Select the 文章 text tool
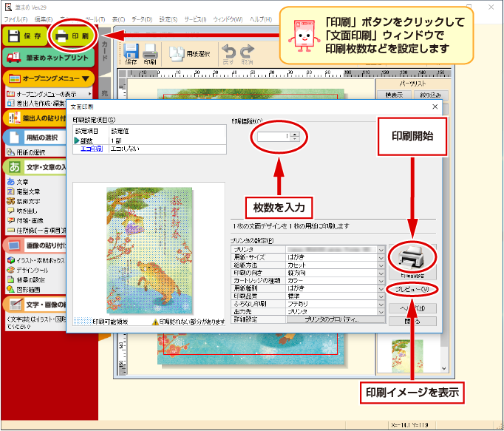504x431 pixels. pos(18,182)
